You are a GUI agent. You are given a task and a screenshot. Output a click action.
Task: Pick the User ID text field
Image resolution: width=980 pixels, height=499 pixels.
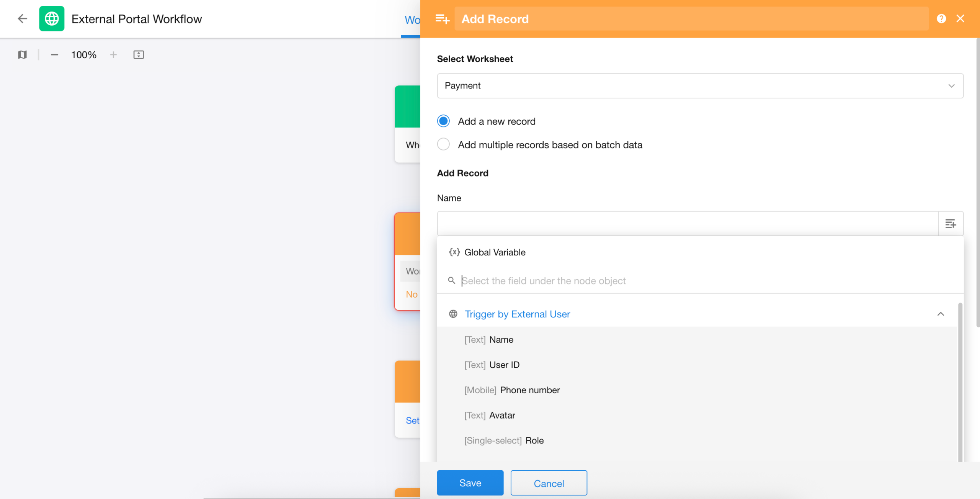tap(504, 365)
